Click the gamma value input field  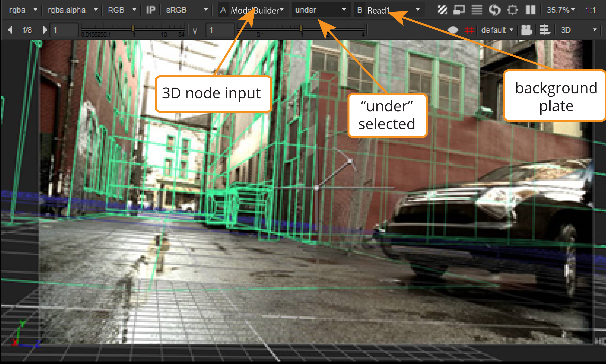point(220,30)
